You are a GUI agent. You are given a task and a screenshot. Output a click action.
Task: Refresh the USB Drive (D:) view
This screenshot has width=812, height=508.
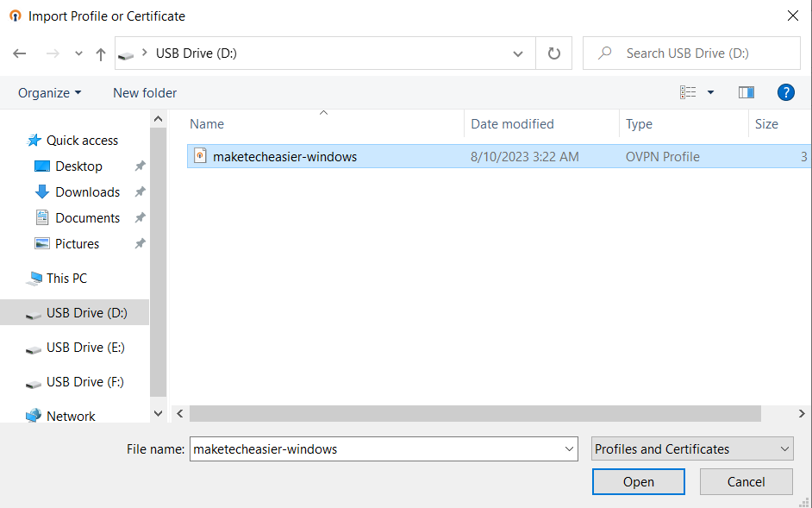coord(553,53)
